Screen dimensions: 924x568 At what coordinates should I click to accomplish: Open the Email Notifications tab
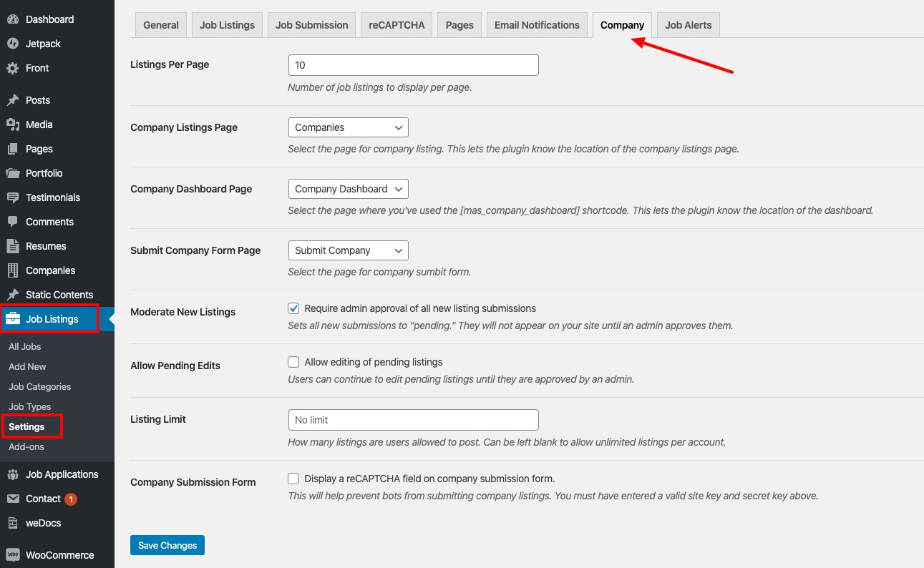pyautogui.click(x=537, y=25)
